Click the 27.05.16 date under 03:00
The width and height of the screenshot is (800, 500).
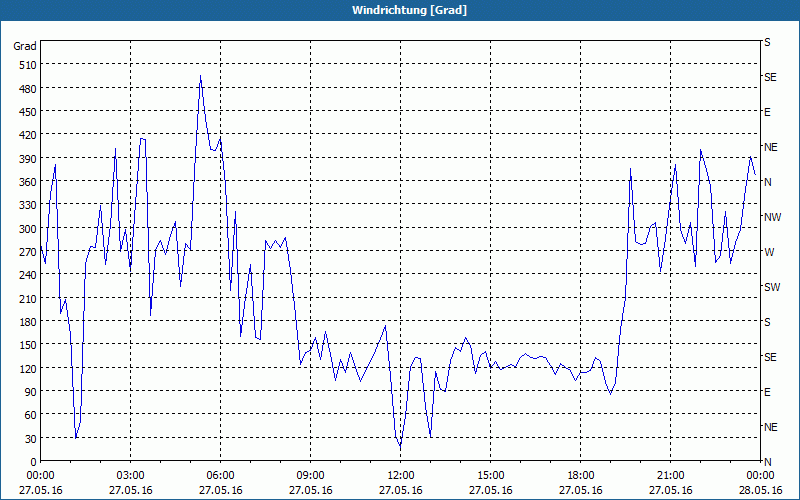click(x=130, y=490)
